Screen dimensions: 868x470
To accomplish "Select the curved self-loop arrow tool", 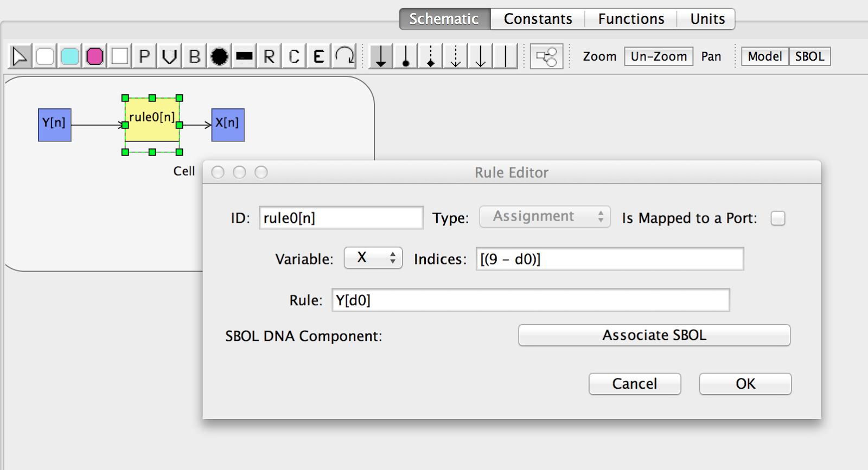I will (344, 56).
